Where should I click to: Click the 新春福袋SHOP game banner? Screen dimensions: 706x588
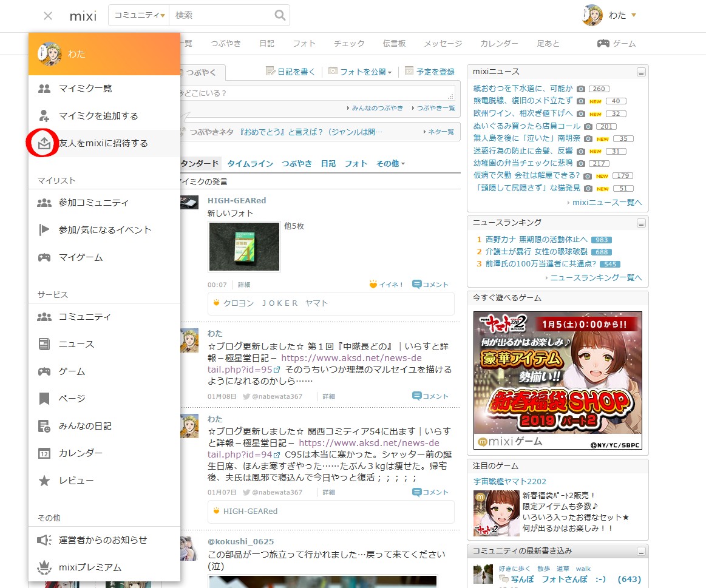(558, 380)
